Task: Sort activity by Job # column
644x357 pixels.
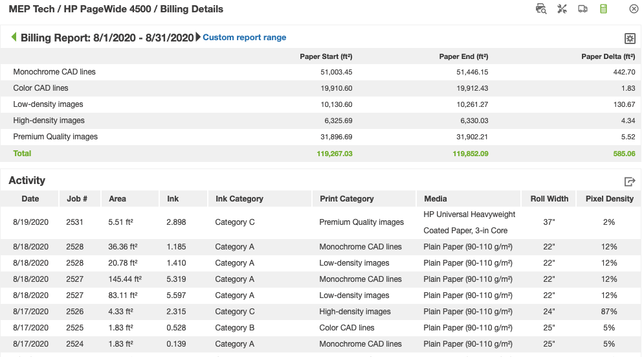Action: [76, 199]
